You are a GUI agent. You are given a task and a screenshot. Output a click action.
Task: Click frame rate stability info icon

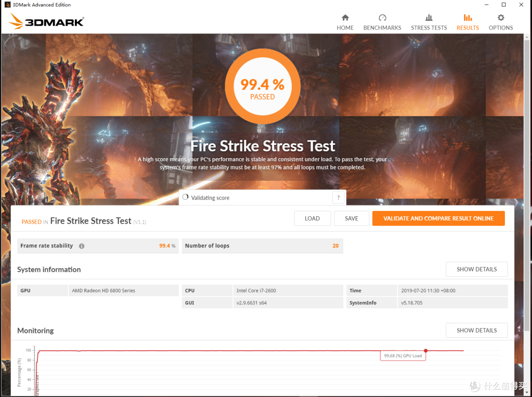(x=81, y=246)
